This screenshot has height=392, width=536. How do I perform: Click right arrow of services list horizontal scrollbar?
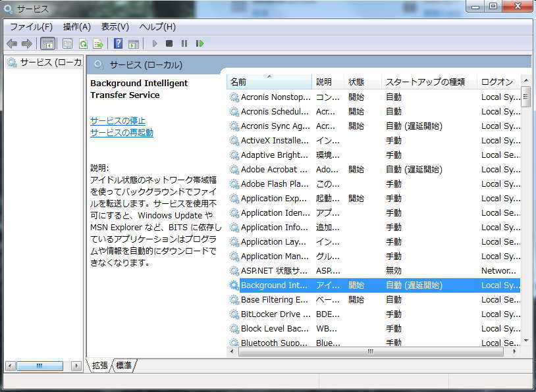tap(515, 351)
